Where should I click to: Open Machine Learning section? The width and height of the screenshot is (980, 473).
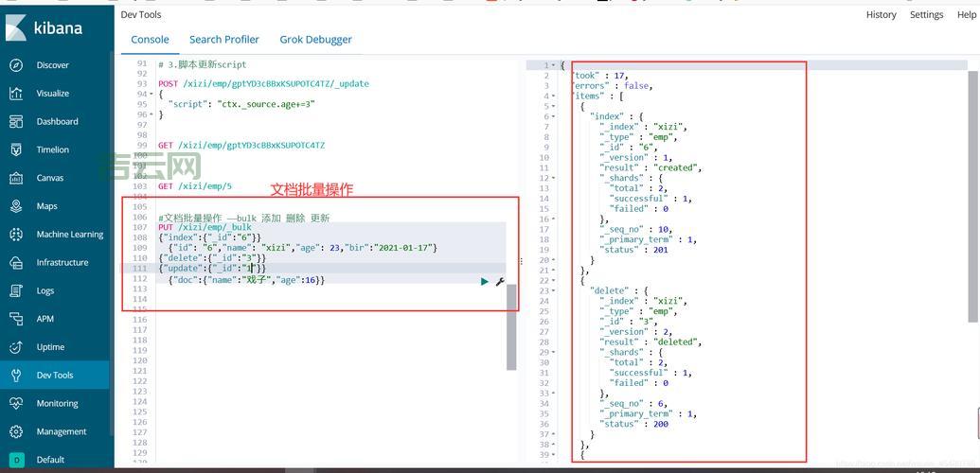(x=69, y=235)
